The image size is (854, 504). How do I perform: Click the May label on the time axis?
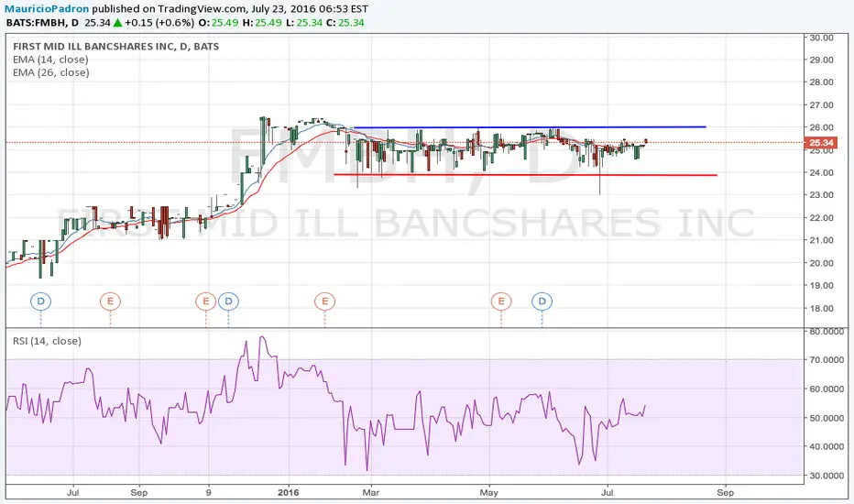click(488, 493)
